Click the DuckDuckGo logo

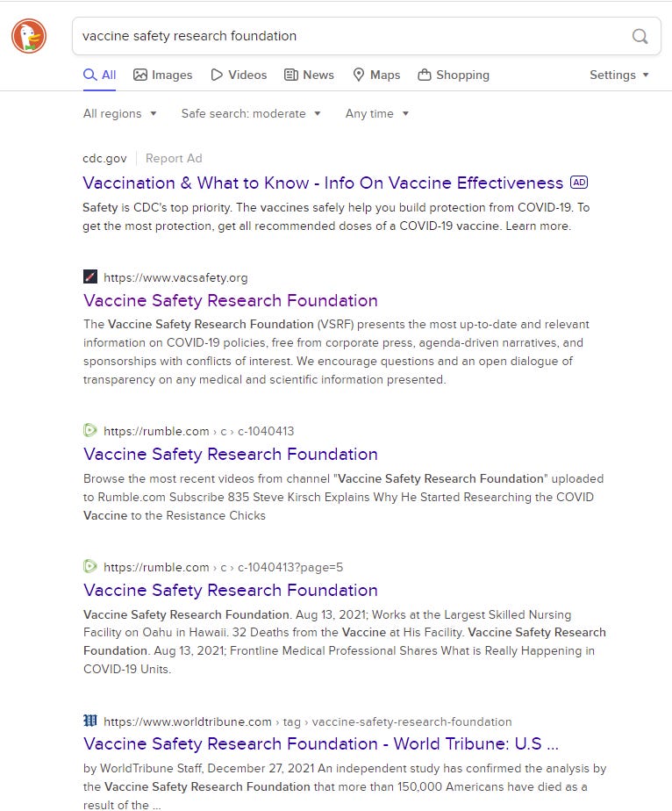point(29,36)
